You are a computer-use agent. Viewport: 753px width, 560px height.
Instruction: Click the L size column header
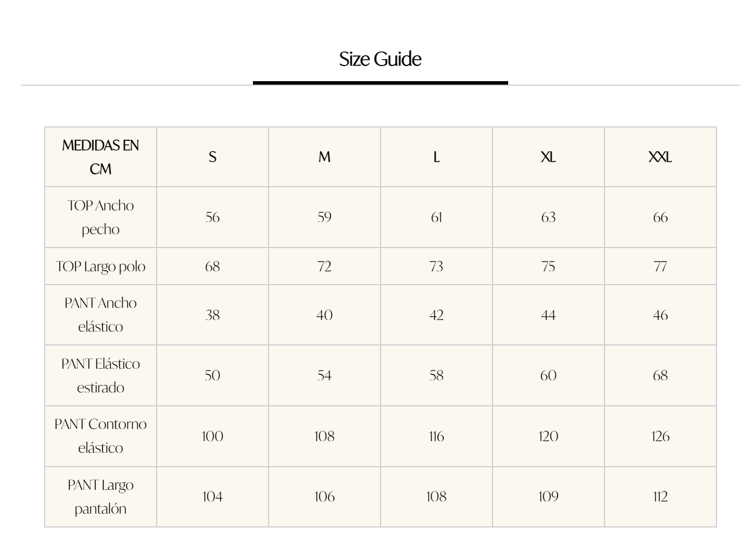click(436, 157)
